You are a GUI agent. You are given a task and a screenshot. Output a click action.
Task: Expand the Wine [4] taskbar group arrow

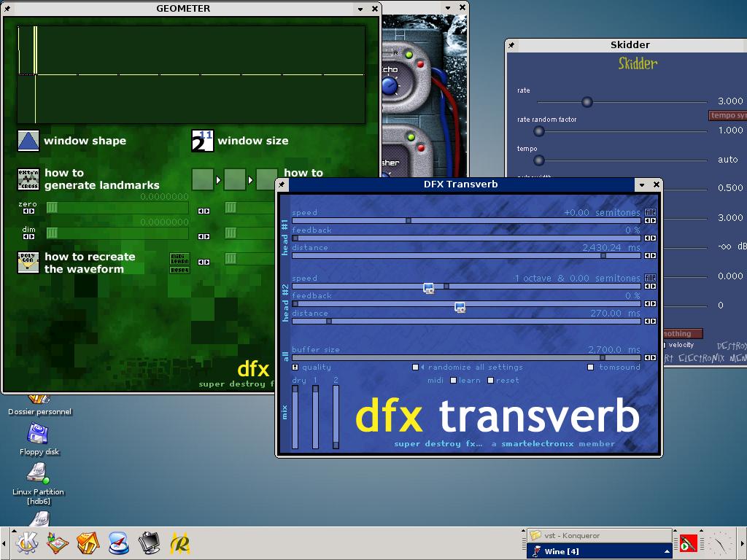(667, 551)
